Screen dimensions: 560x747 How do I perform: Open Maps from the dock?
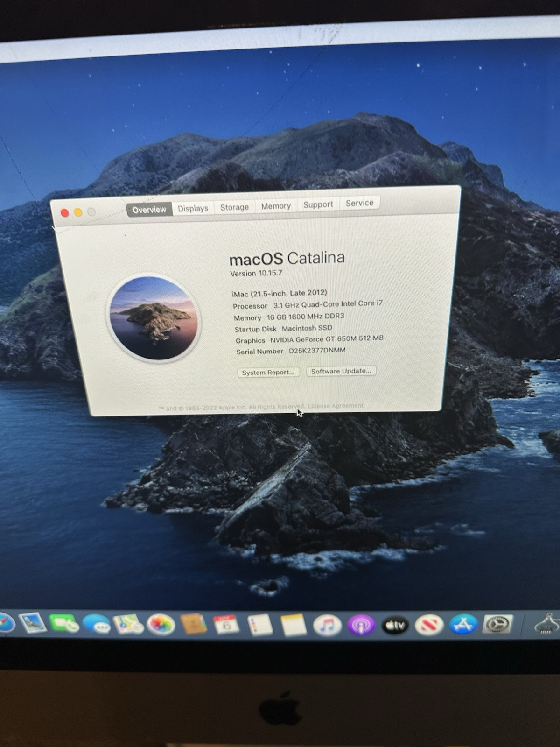point(129,625)
